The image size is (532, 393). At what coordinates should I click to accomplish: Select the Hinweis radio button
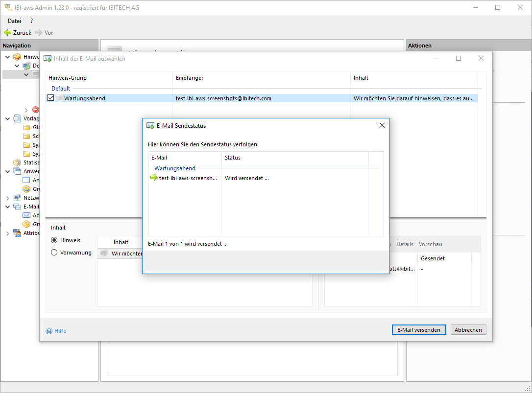[54, 240]
